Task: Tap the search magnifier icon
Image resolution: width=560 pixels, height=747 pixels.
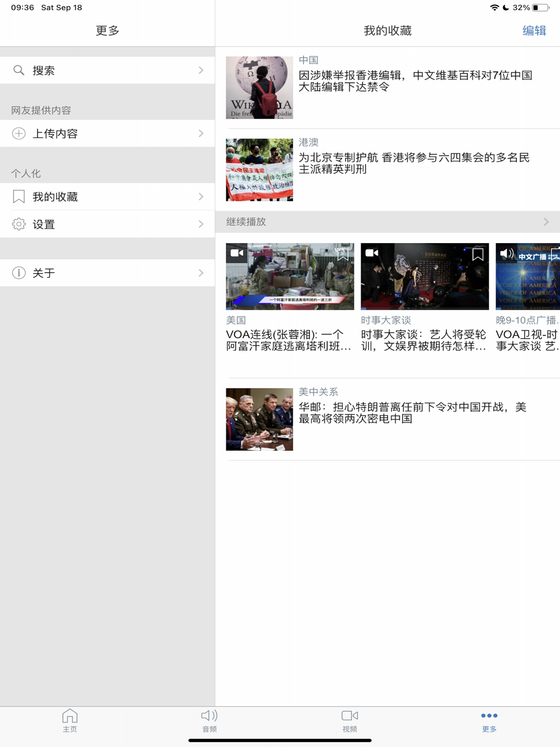Action: pyautogui.click(x=19, y=70)
